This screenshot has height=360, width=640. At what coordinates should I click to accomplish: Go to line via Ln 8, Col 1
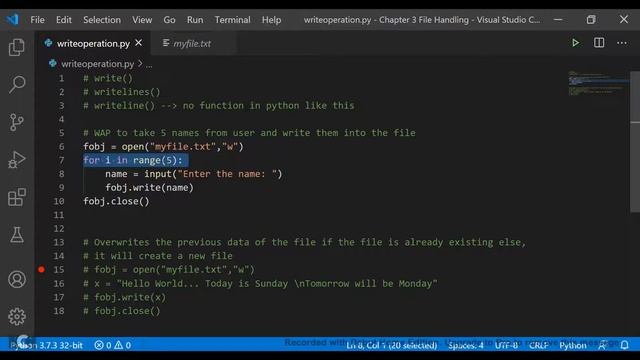392,345
